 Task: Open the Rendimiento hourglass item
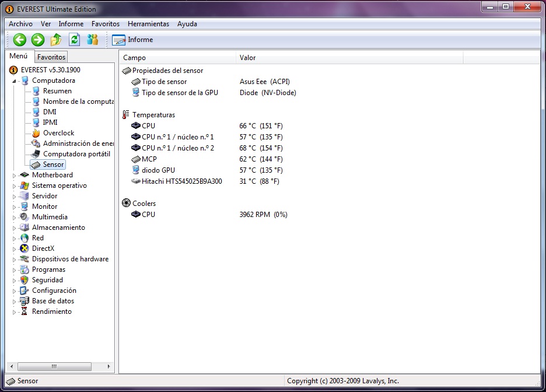coord(51,311)
